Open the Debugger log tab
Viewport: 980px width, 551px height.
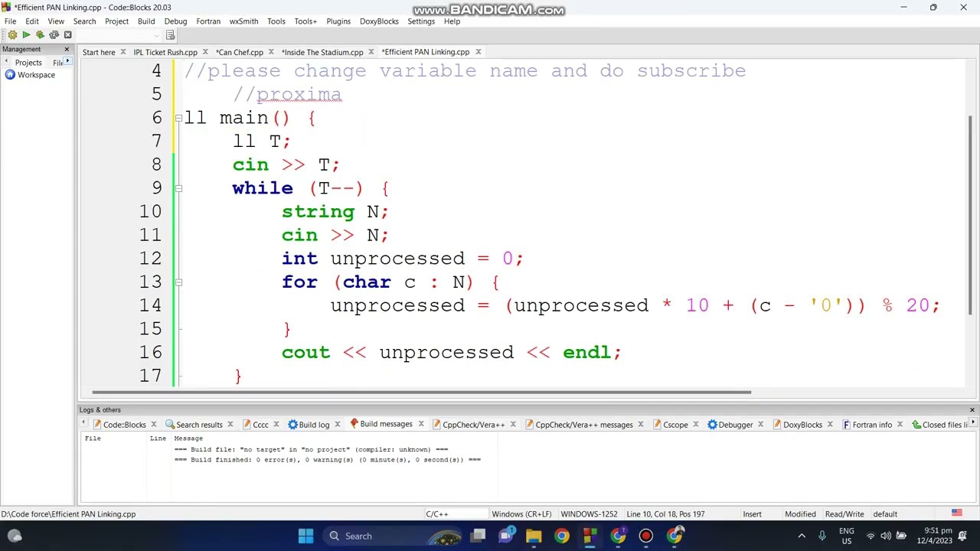(x=735, y=425)
